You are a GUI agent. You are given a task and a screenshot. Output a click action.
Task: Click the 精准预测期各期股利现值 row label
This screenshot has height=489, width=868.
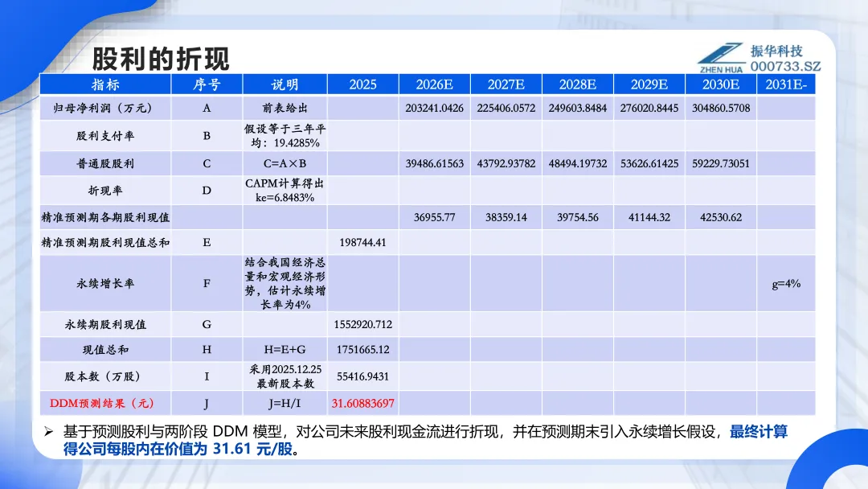[x=105, y=217]
